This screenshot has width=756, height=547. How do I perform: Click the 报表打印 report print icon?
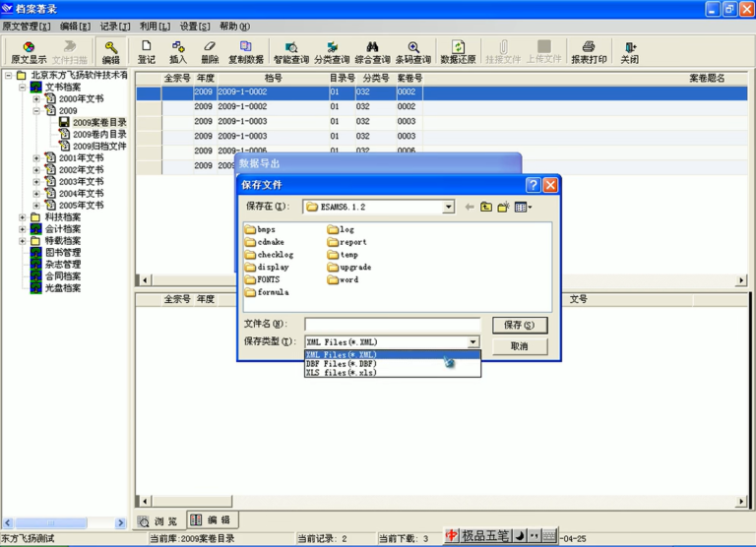[x=589, y=52]
